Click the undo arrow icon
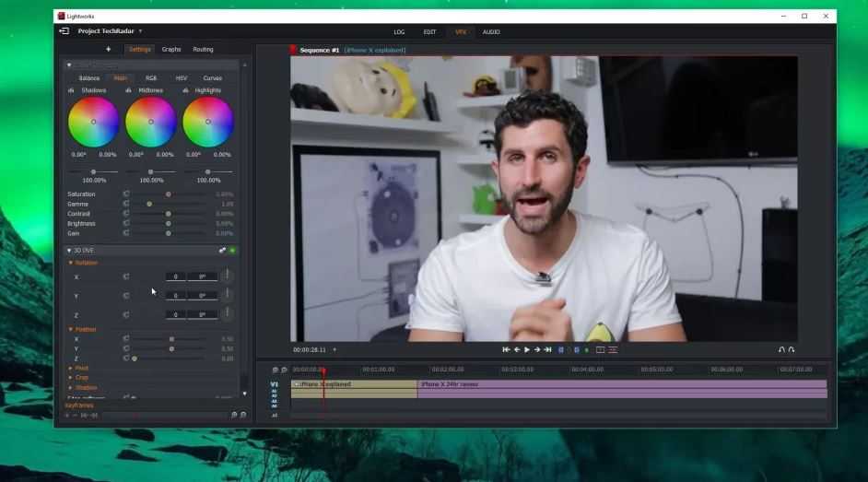Image resolution: width=868 pixels, height=482 pixels. point(781,349)
